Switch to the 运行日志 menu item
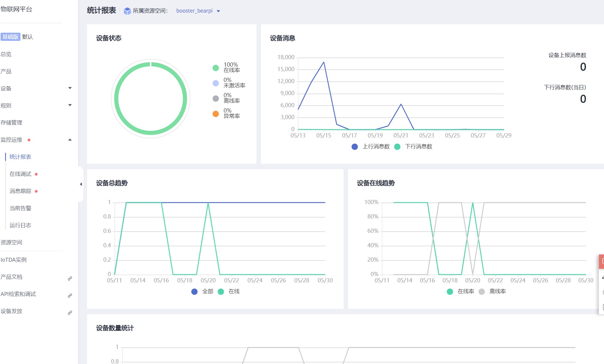The height and width of the screenshot is (364, 604). pyautogui.click(x=20, y=225)
